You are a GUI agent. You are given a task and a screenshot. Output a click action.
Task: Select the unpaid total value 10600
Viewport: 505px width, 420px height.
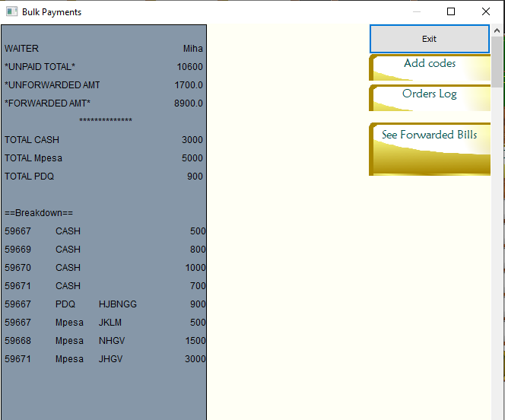point(189,67)
